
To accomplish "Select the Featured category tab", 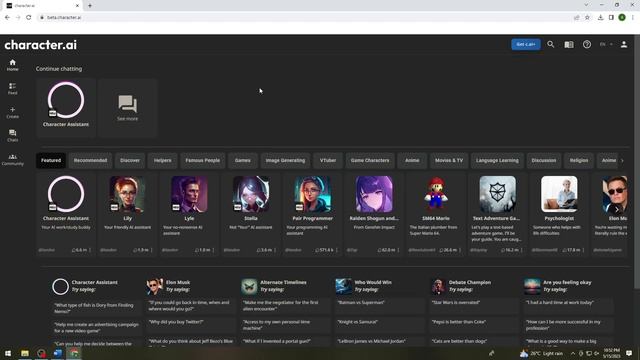I will [x=51, y=160].
